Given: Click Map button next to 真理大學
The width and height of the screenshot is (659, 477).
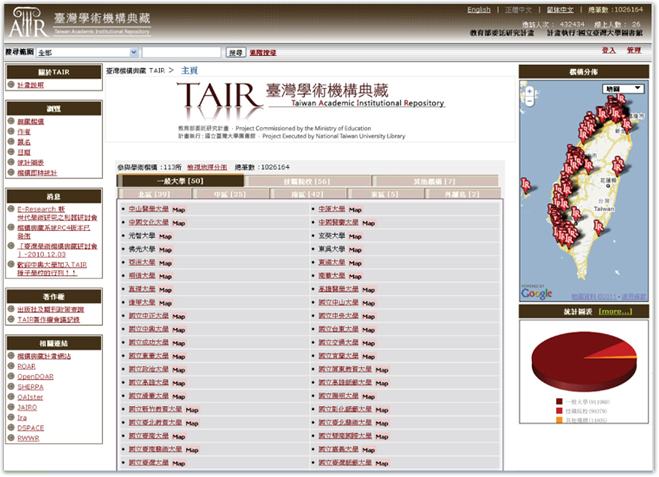Looking at the screenshot, I should click(165, 290).
